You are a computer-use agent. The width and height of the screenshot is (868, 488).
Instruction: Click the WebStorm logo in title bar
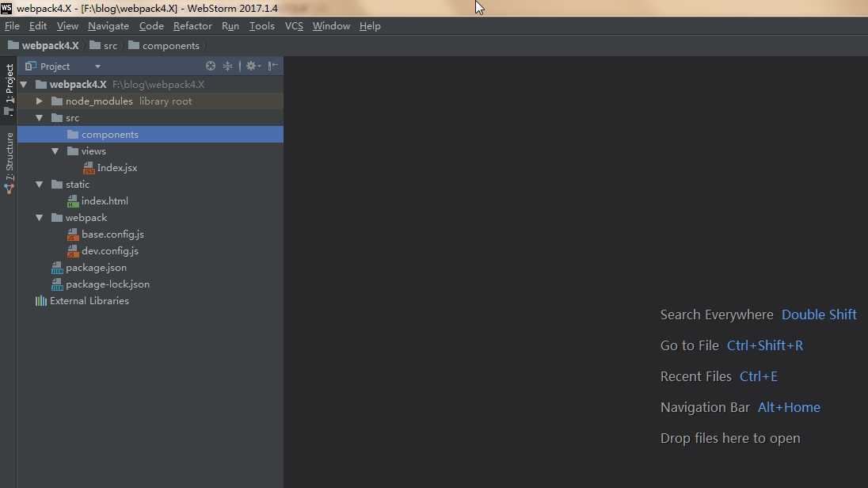(x=6, y=8)
